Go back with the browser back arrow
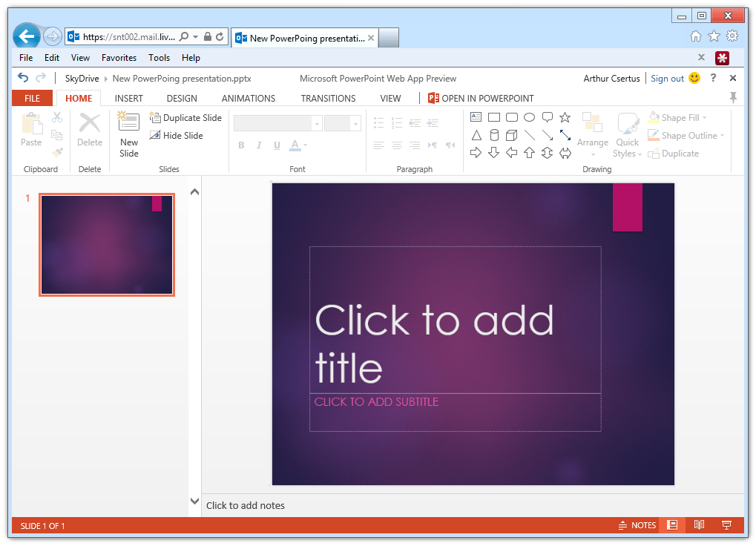This screenshot has width=756, height=546. (26, 36)
